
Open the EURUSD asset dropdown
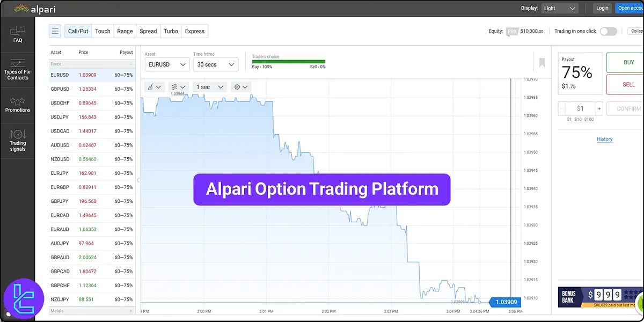166,64
